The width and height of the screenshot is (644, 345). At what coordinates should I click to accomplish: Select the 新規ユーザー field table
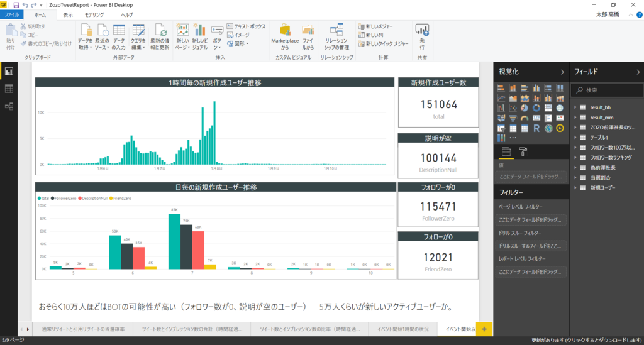pyautogui.click(x=603, y=187)
